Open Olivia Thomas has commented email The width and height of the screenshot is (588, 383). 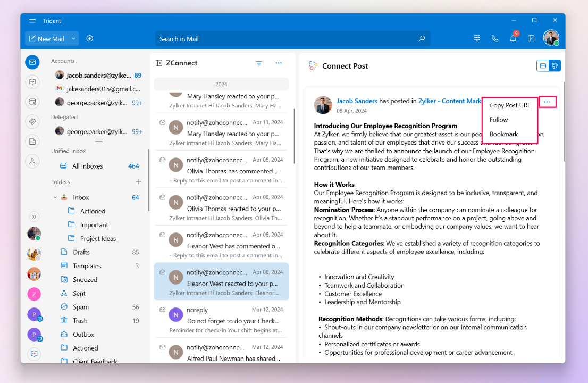tap(221, 169)
